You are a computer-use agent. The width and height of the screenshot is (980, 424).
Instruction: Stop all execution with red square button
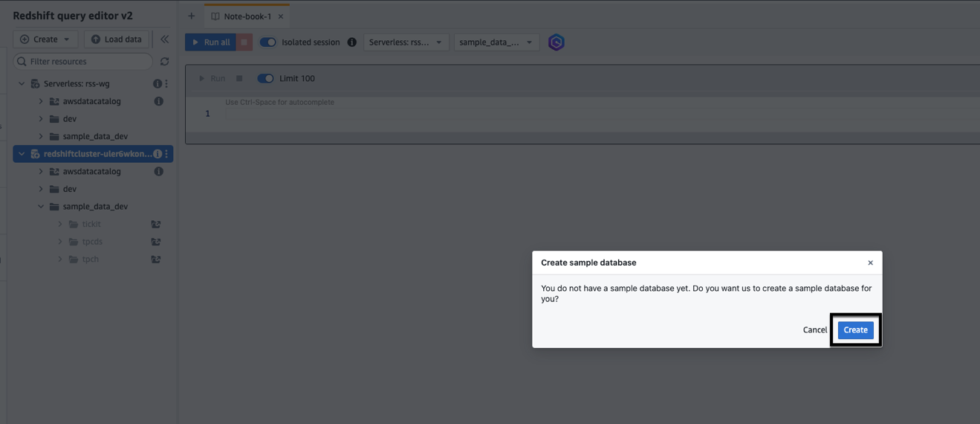[244, 42]
